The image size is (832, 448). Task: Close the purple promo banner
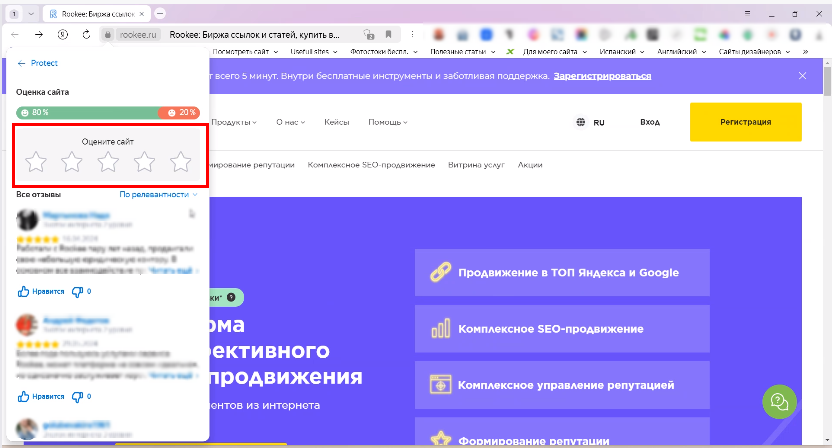802,76
